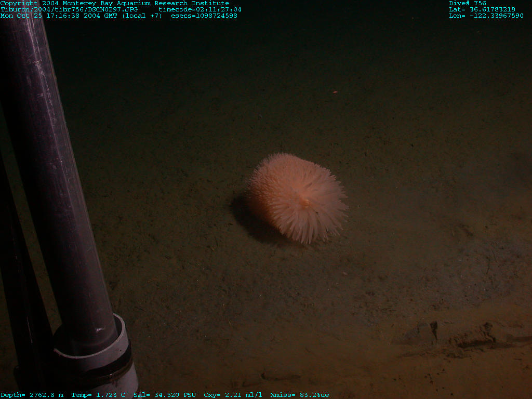
Task: Click the Xmiss= 83.2% reading
Action: pos(299,395)
